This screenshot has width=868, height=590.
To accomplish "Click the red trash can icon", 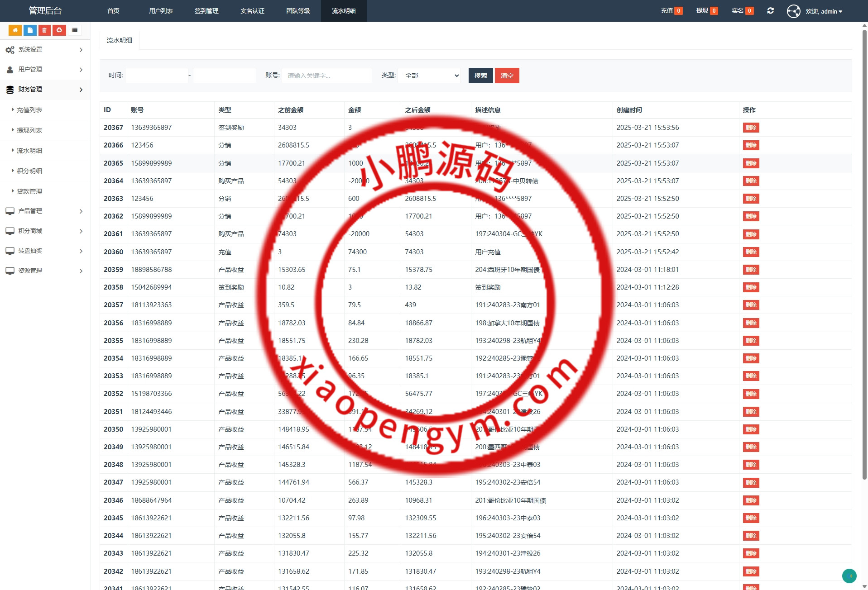I will coord(44,30).
